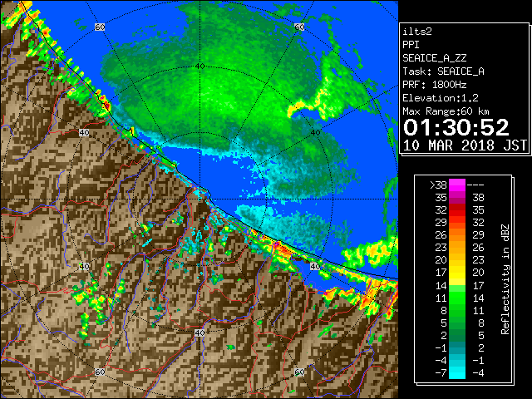Image resolution: width=532 pixels, height=399 pixels.
Task: Click the radar name ilts2
Action: [x=417, y=32]
